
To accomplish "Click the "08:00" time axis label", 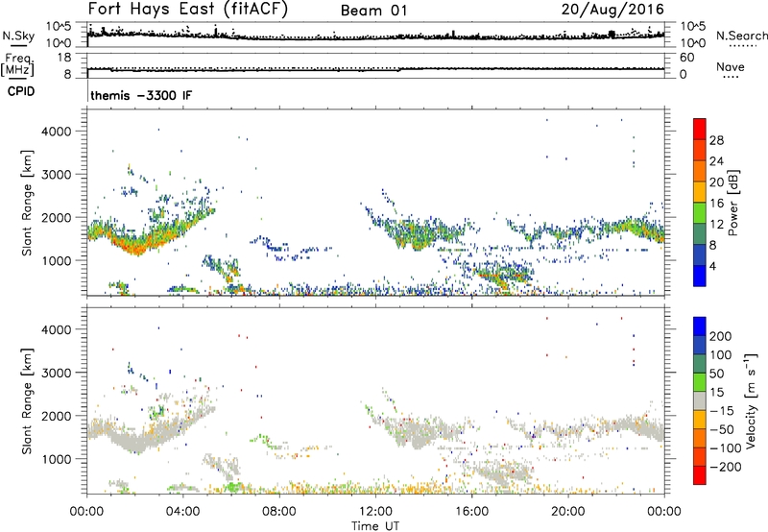I will pyautogui.click(x=279, y=512).
